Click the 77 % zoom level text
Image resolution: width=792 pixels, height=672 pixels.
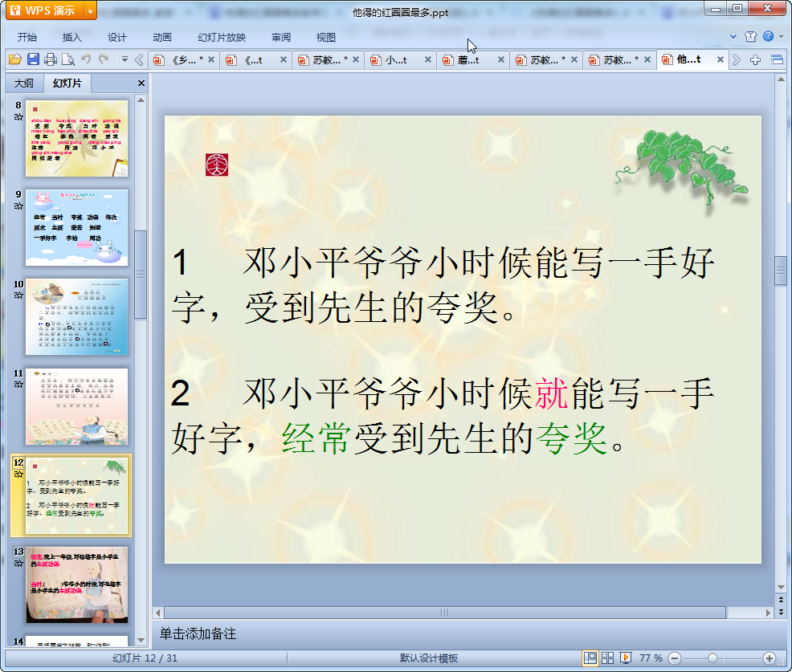point(651,658)
